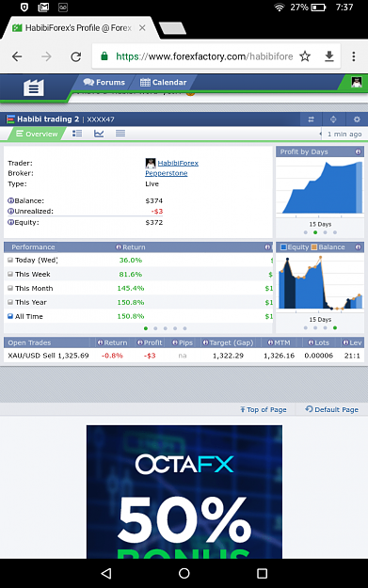Switch to the chart view tab icon

click(x=99, y=134)
